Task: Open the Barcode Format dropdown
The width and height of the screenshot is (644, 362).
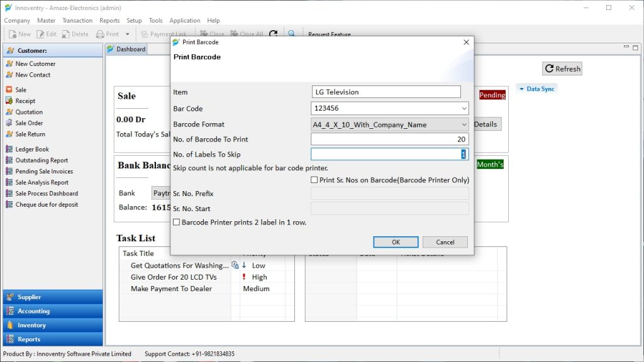Action: tap(464, 124)
